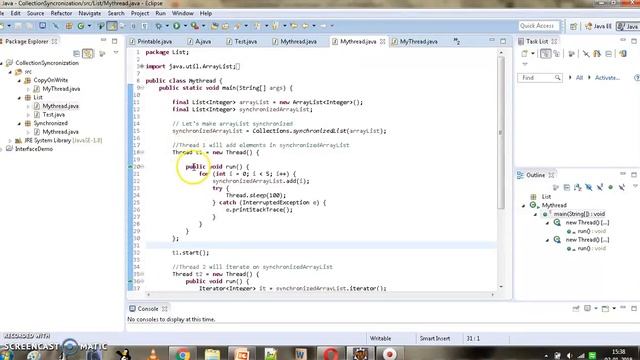Open the Package Explorer view menu arrow

pos(116,53)
